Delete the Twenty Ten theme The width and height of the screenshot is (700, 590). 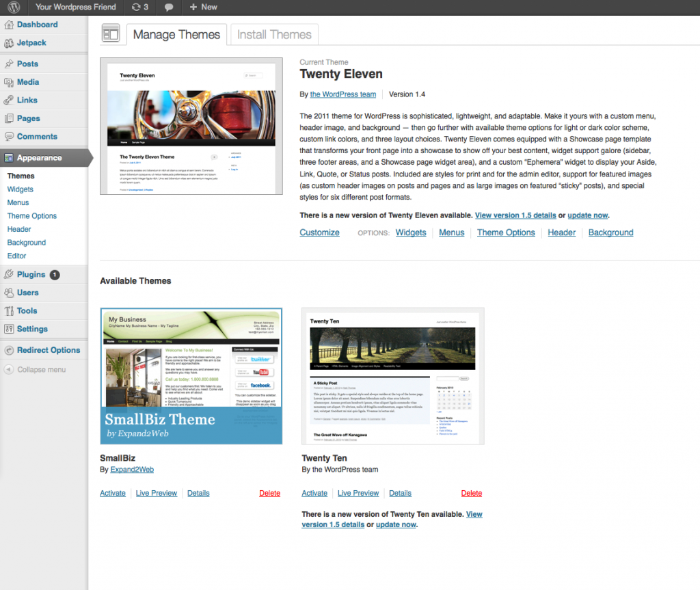coord(472,493)
